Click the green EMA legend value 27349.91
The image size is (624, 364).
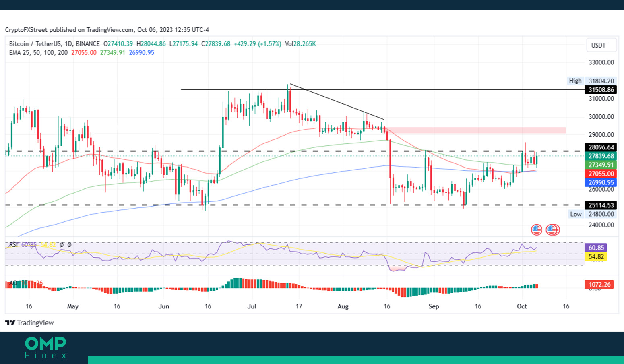tap(112, 52)
